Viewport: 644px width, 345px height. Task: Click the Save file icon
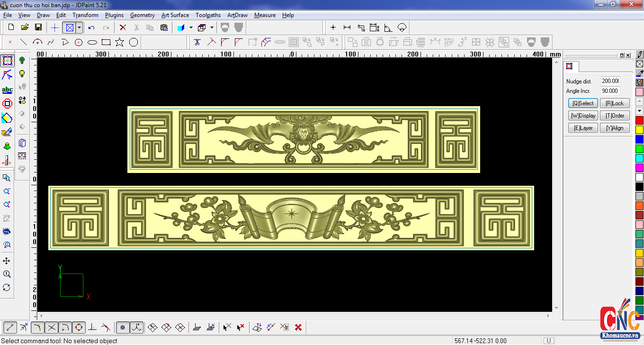pyautogui.click(x=38, y=27)
